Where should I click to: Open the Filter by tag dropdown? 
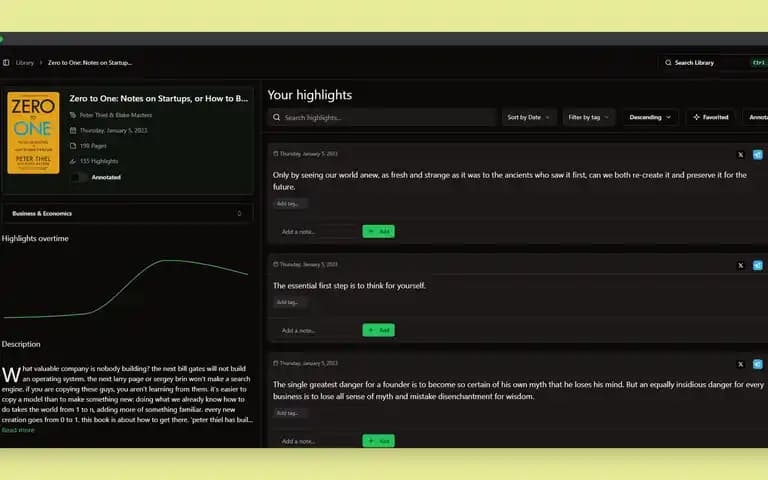[x=589, y=118]
